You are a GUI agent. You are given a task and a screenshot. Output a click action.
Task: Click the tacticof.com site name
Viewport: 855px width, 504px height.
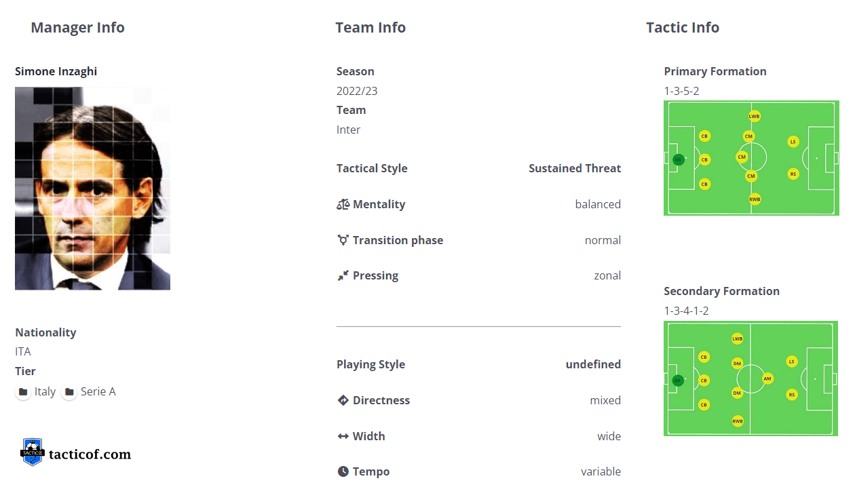(x=90, y=454)
